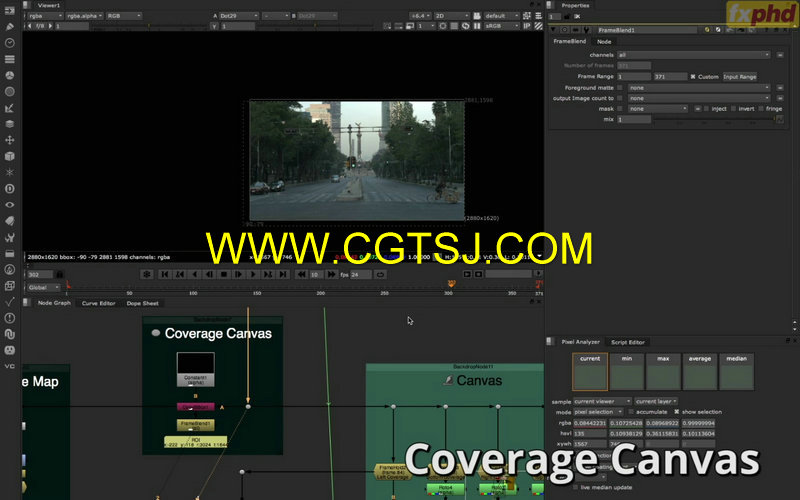Viewport: 800px width, 500px height.
Task: Click the viewer frame increment snowflake icon
Action: 147,274
